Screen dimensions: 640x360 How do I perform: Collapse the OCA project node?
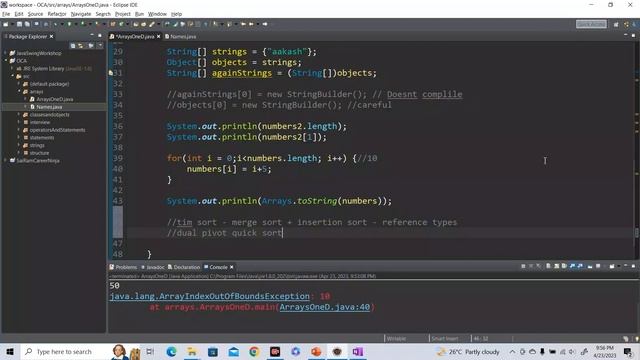coord(6,61)
